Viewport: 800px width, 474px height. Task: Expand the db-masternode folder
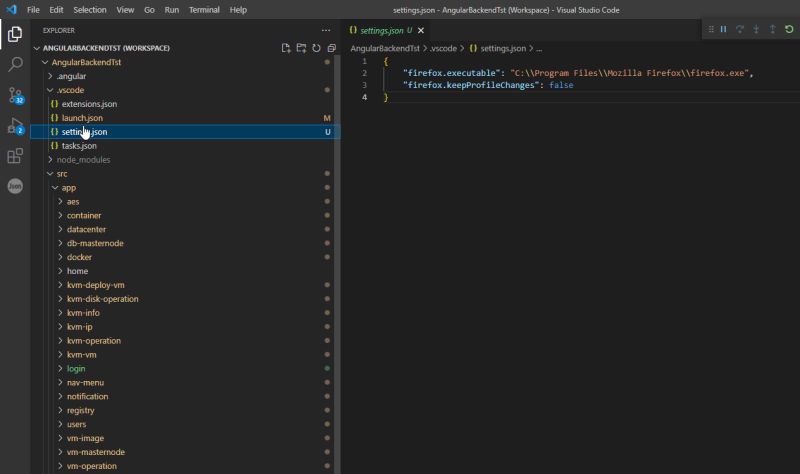[60, 243]
